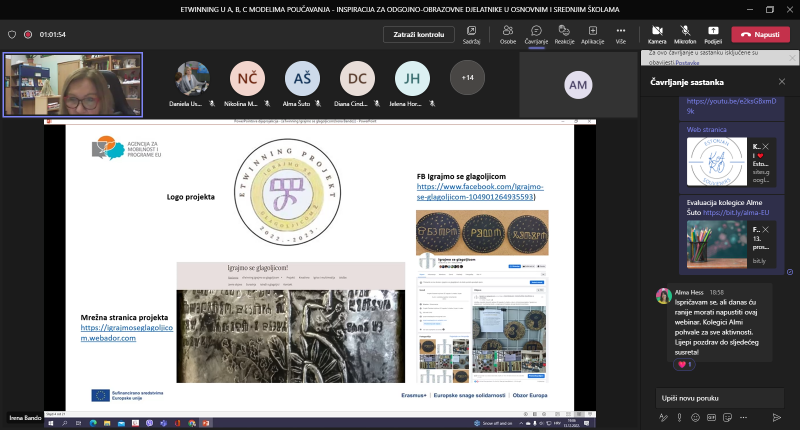Send the chat message with arrow icon
The width and height of the screenshot is (800, 430).
coord(775,415)
